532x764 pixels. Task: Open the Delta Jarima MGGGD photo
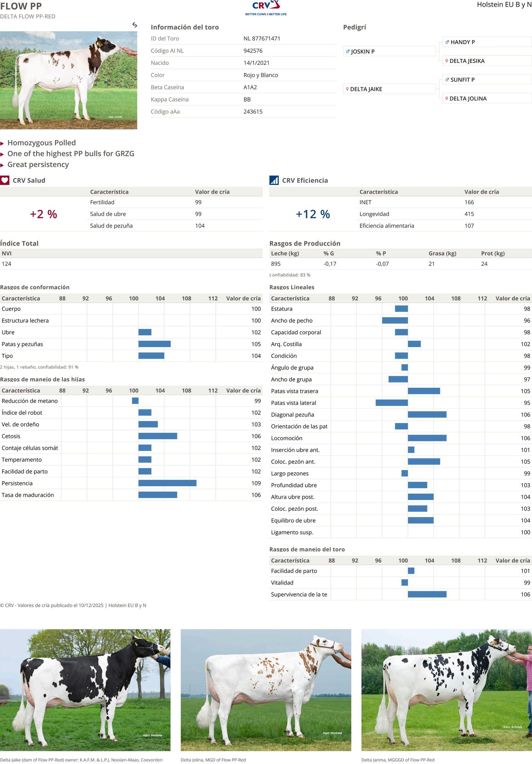pos(447,691)
